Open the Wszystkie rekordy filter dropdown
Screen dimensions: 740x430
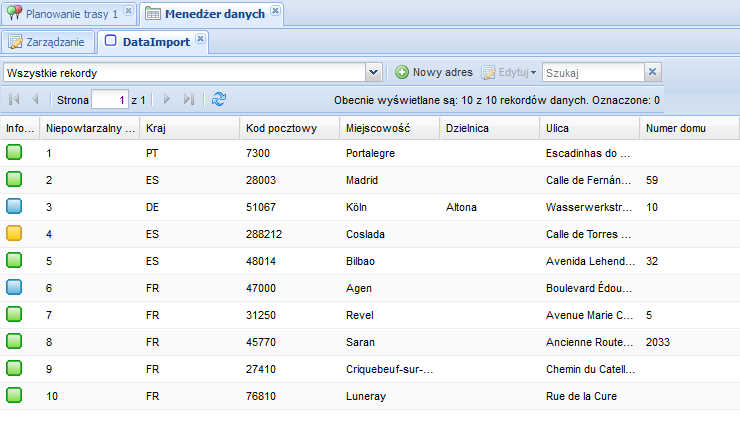(374, 73)
